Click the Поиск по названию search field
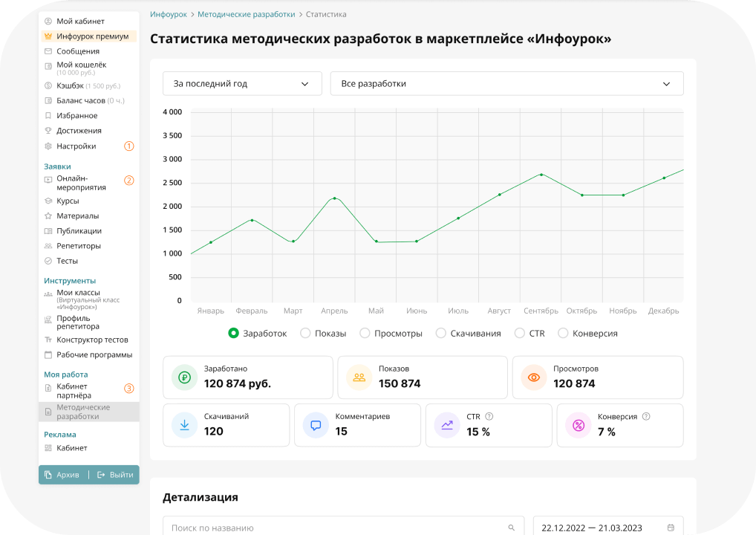 [334, 528]
